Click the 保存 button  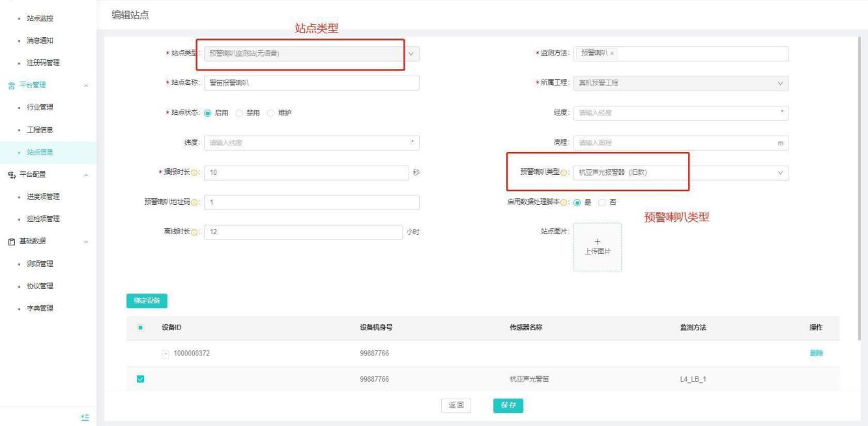508,405
